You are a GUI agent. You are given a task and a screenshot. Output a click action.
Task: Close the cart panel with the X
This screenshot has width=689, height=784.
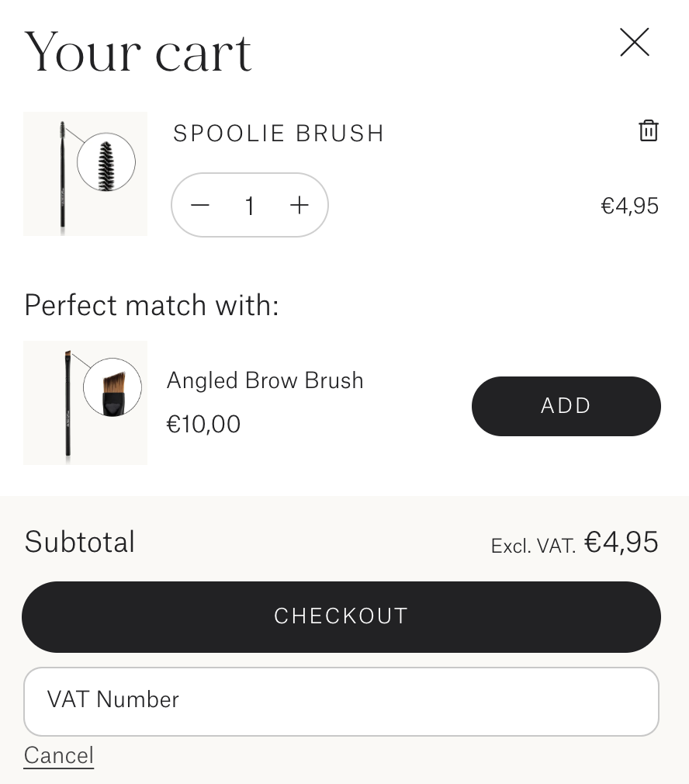point(634,43)
